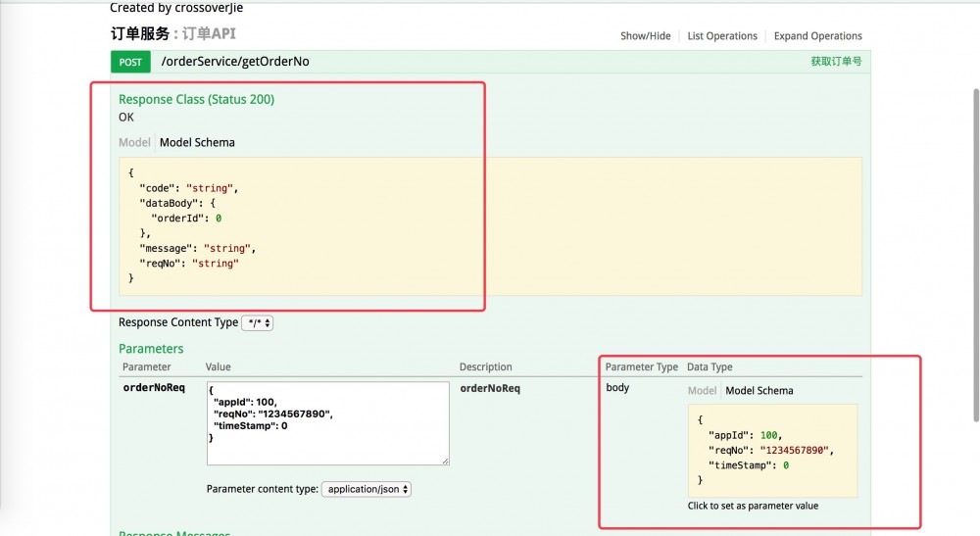Click the 订单服务 section heading
Viewport: 980px width, 536px height.
pyautogui.click(x=140, y=33)
